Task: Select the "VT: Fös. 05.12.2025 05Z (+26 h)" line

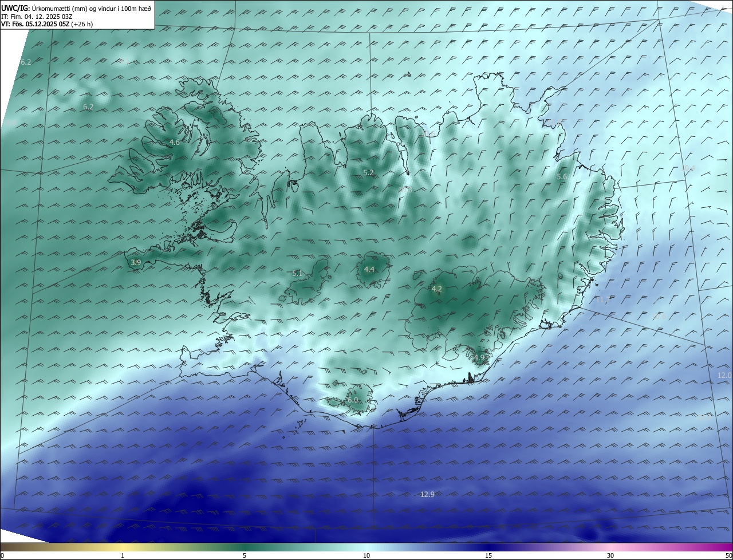Action: [47, 25]
